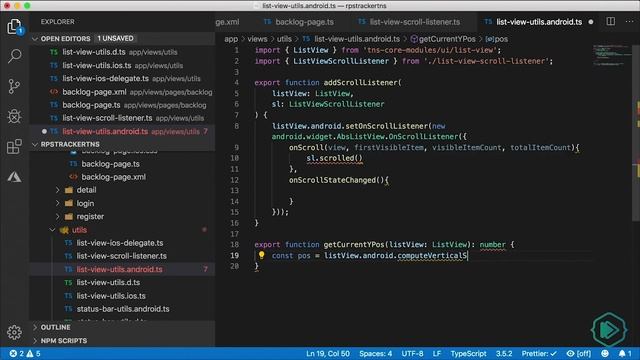
Task: Open list-view-ios-delegate.ts in Open Editors
Action: 122,78
